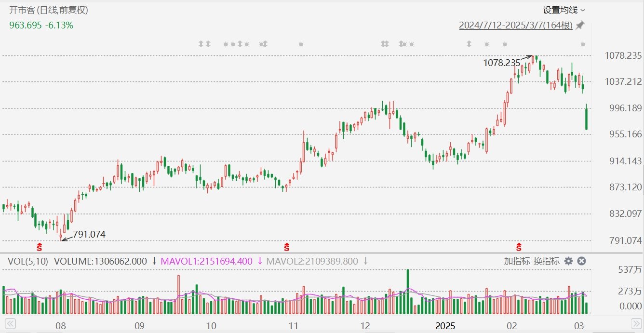Click the down arrow after the MAVOL1 value
The image size is (644, 333).
pos(260,261)
